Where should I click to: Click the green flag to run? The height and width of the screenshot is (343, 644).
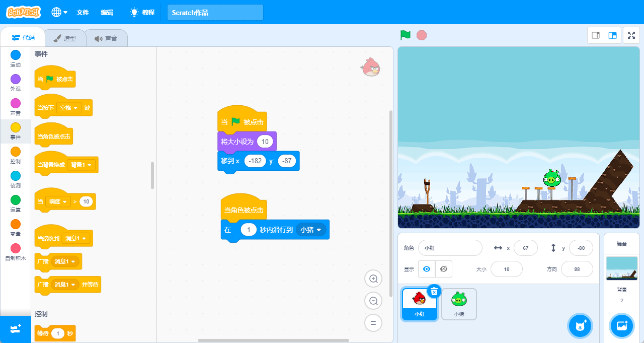(405, 35)
